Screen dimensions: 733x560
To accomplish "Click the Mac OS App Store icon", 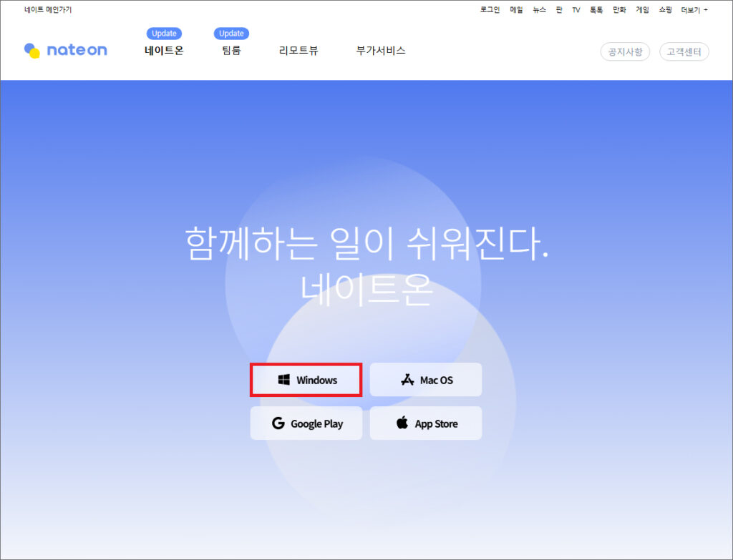I will coord(407,380).
